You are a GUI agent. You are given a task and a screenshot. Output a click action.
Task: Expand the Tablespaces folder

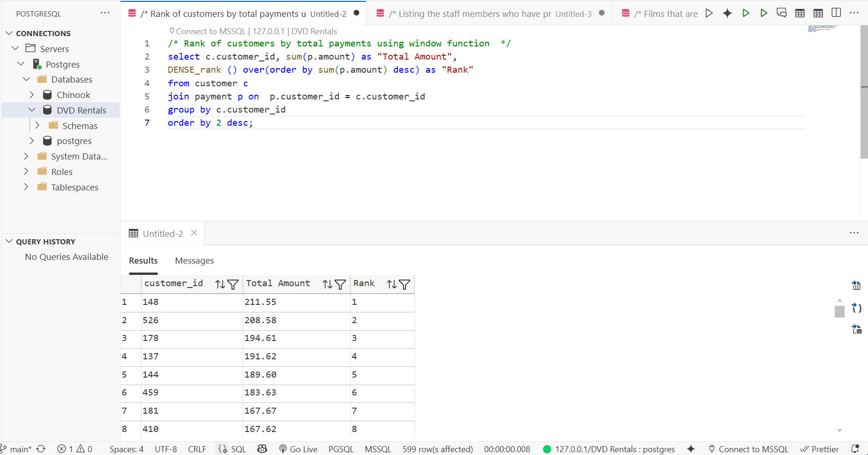26,187
